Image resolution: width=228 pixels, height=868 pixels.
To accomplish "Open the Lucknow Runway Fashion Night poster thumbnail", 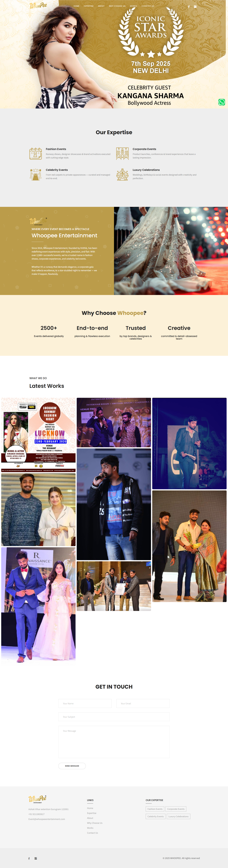I will 38,435.
